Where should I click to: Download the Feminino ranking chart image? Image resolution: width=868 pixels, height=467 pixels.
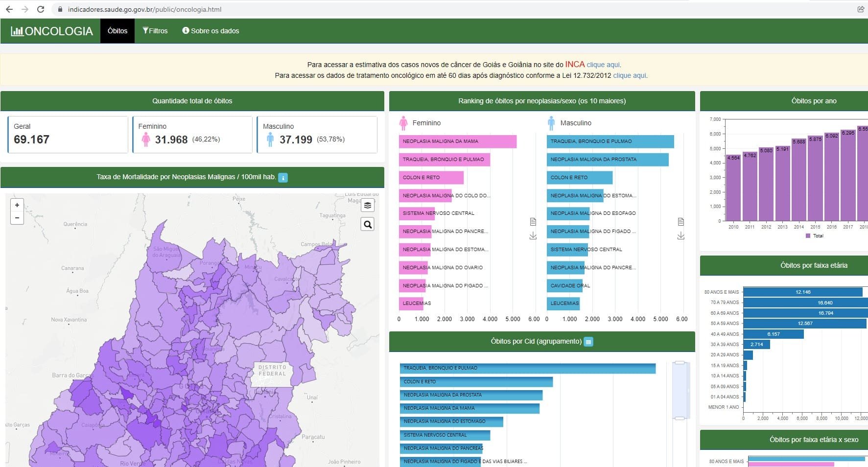[x=533, y=236]
